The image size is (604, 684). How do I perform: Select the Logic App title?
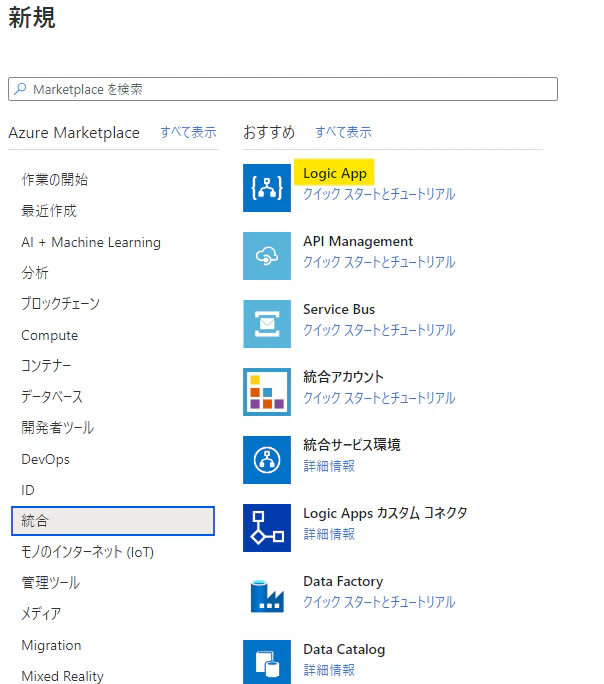click(x=335, y=173)
